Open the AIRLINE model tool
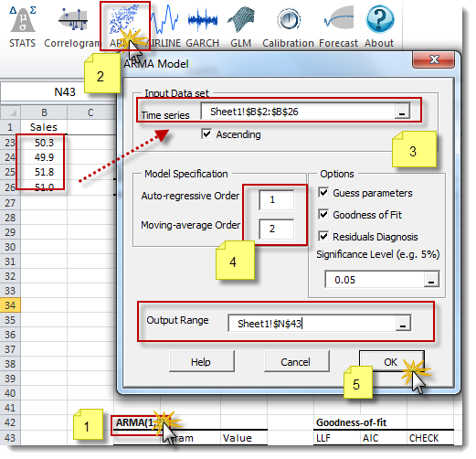Screen dimensions: 476x459 [164, 27]
